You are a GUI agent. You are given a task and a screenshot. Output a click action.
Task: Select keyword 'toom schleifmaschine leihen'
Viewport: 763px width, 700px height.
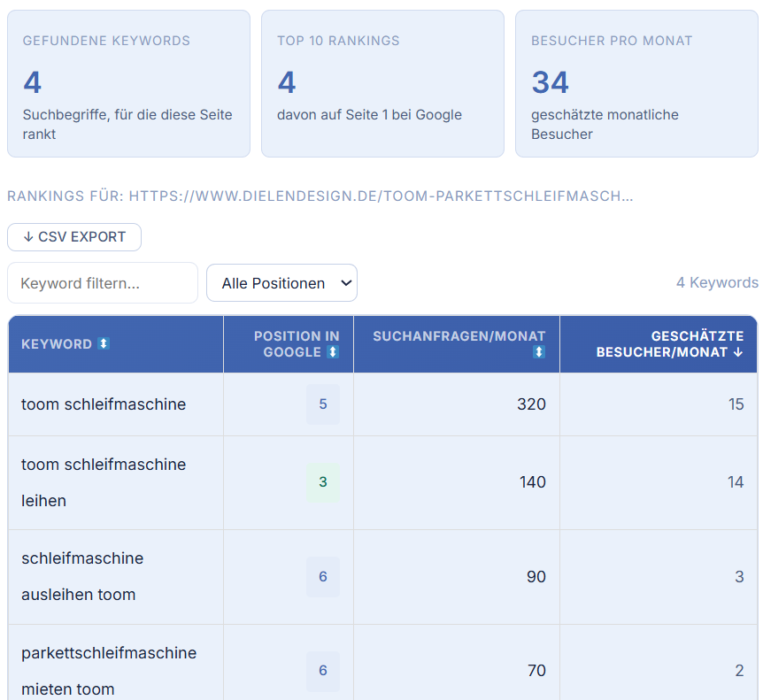[104, 482]
